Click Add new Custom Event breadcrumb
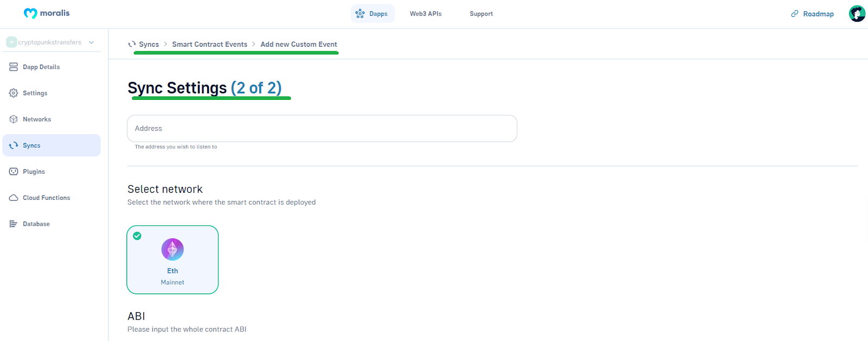This screenshot has height=341, width=868. (298, 44)
